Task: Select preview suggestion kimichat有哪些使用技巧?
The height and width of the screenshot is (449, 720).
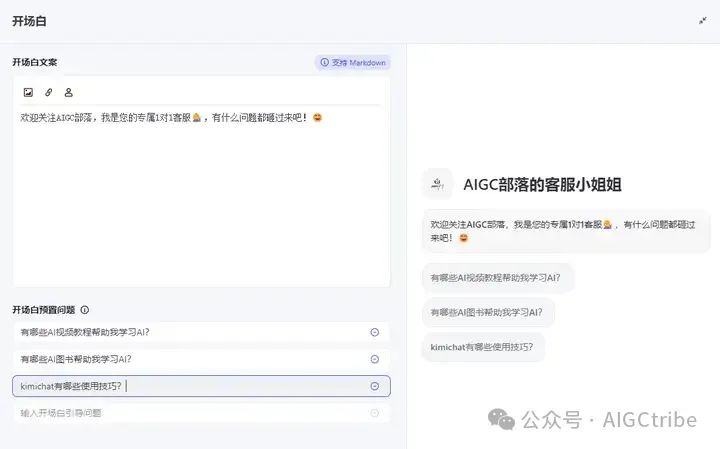Action: (x=482, y=347)
